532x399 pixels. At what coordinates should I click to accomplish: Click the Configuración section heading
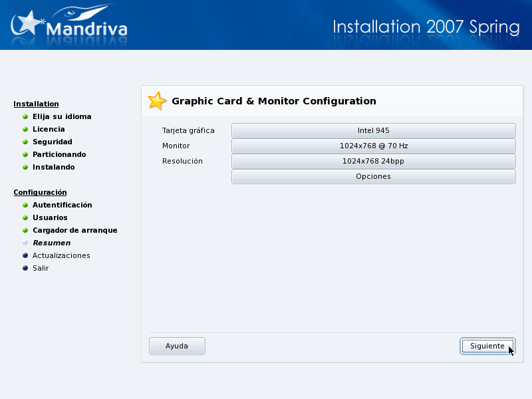pyautogui.click(x=40, y=192)
